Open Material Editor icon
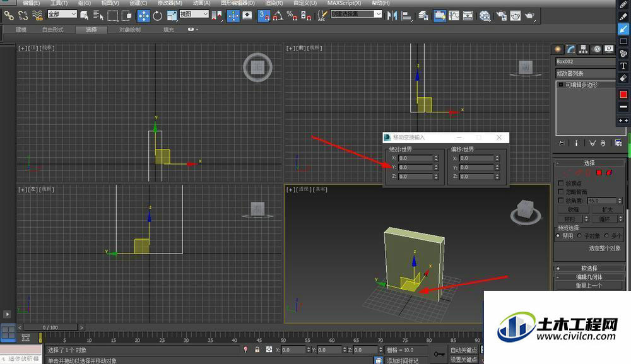 [x=485, y=16]
